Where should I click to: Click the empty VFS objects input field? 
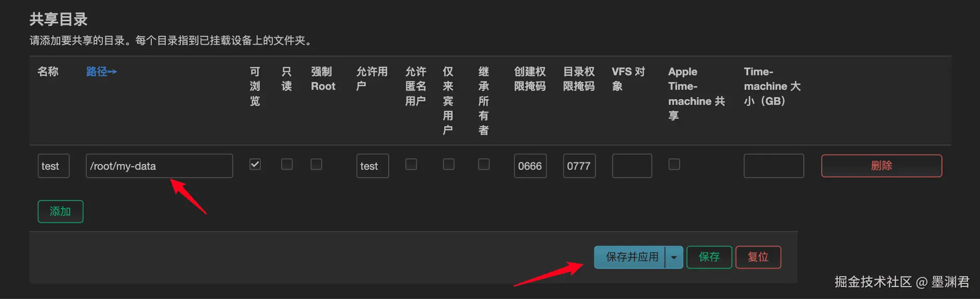coord(632,166)
